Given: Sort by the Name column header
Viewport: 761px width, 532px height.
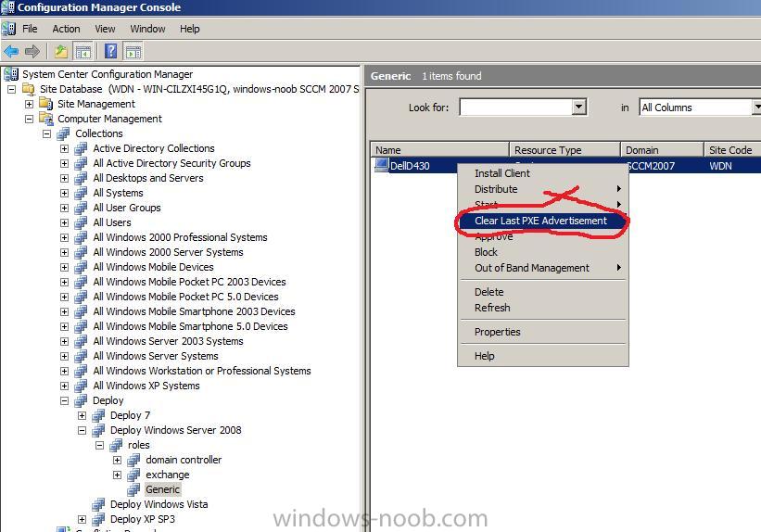Looking at the screenshot, I should click(439, 149).
